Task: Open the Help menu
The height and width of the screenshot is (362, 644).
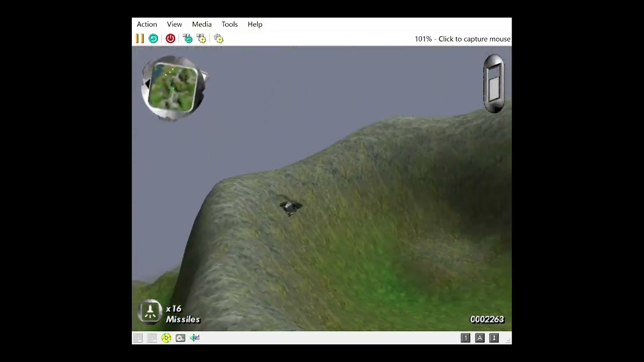Action: [x=255, y=24]
